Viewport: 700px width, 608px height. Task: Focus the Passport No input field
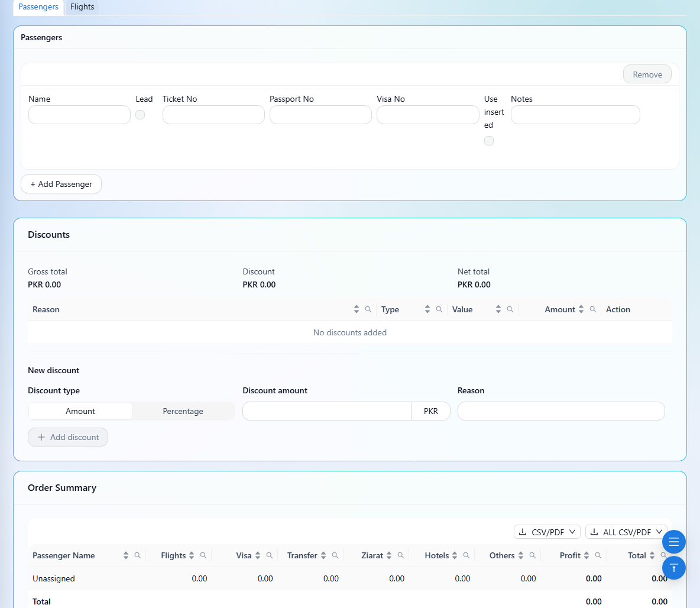tap(320, 115)
